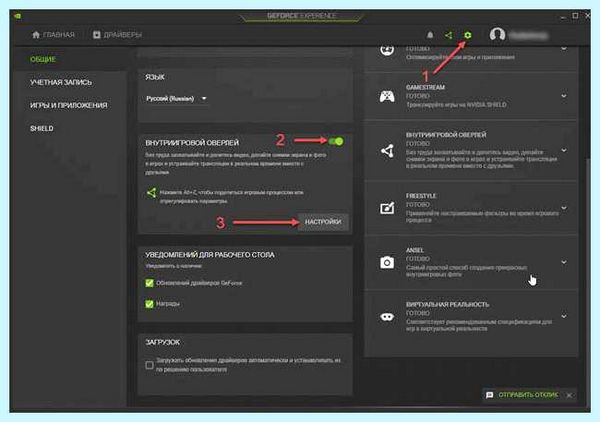The height and width of the screenshot is (422, 600).
Task: Click the share overlay icon in header
Action: pyautogui.click(x=448, y=35)
